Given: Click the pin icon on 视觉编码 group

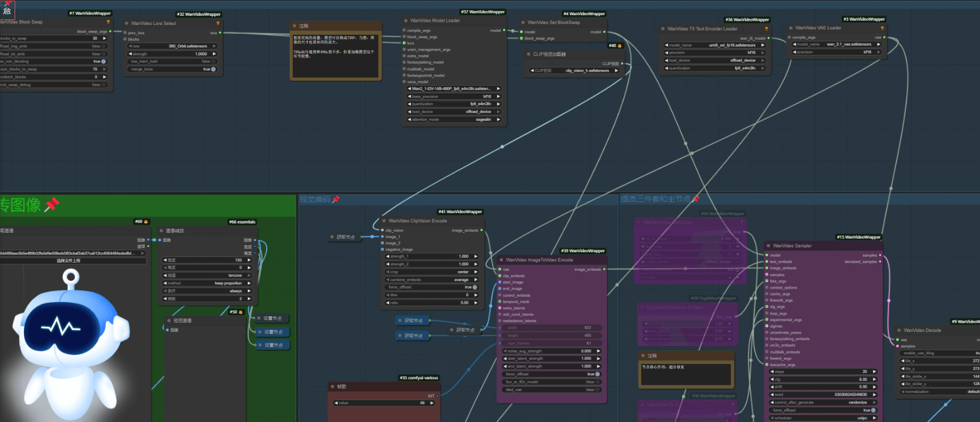Looking at the screenshot, I should 336,200.
